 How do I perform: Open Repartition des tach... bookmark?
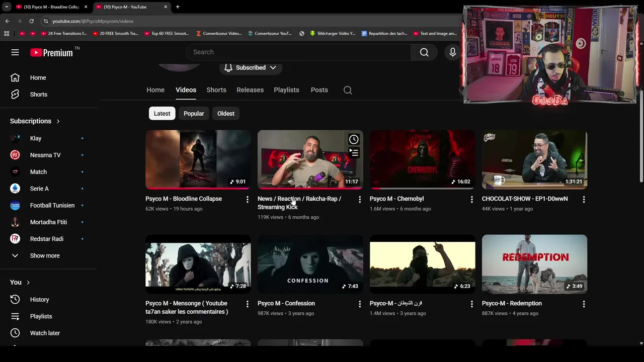[x=384, y=34]
